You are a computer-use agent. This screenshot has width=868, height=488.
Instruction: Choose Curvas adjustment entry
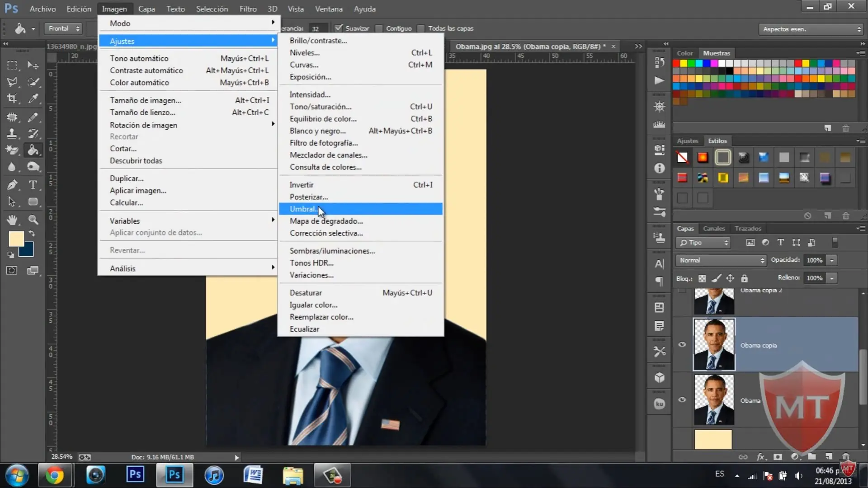(360, 65)
